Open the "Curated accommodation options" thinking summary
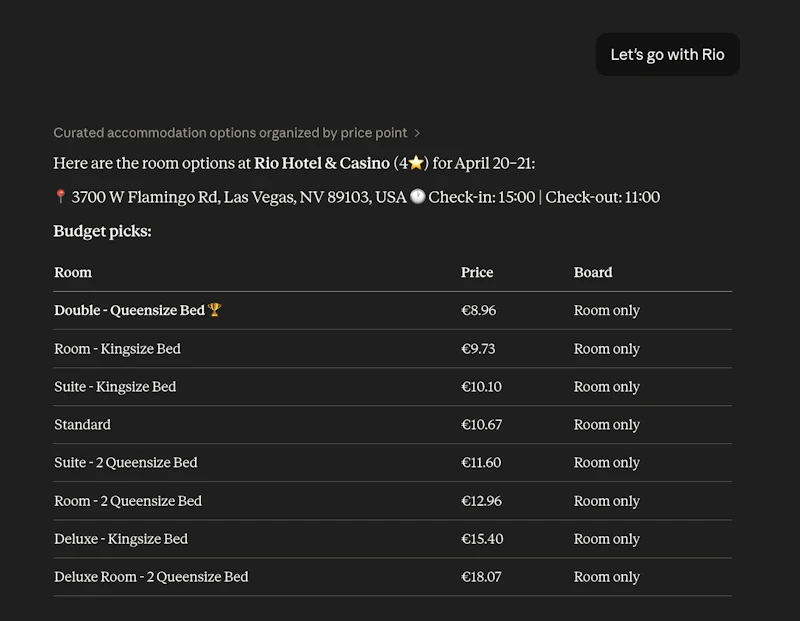The height and width of the screenshot is (621, 800). coord(230,133)
